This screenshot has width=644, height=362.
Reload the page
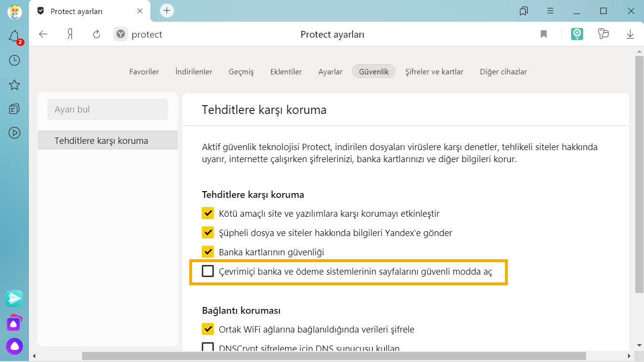97,34
